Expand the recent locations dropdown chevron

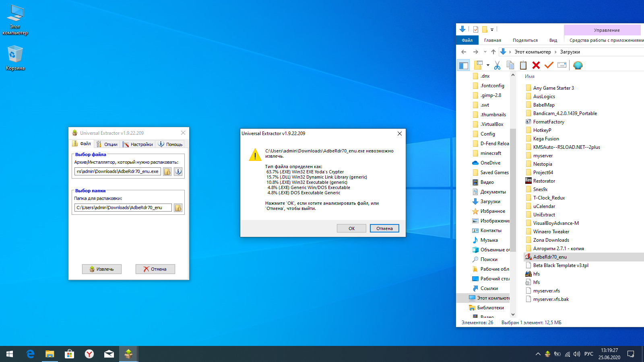coord(485,52)
